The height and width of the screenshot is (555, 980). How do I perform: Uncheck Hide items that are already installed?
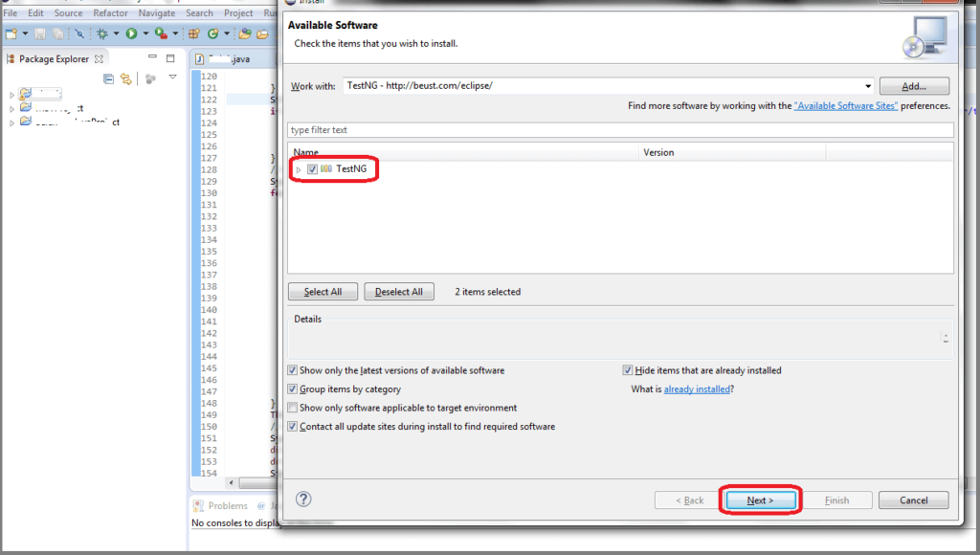click(628, 370)
